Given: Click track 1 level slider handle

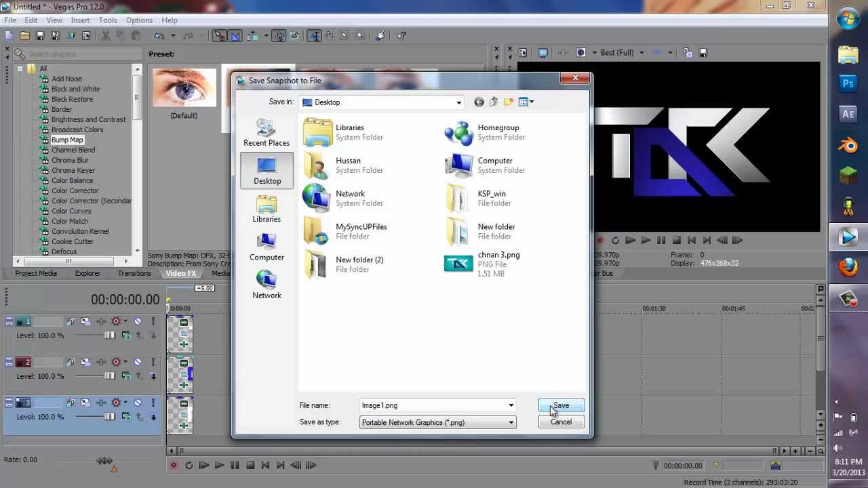Looking at the screenshot, I should tap(110, 335).
